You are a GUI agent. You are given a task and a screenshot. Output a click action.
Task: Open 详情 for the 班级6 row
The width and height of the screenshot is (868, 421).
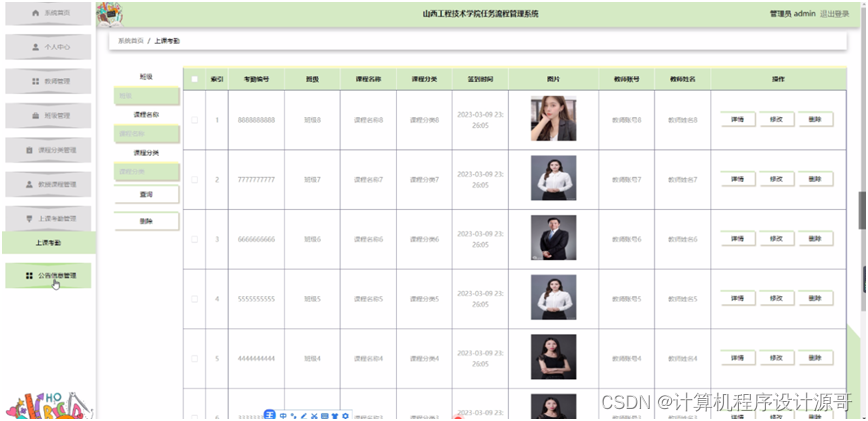coord(737,238)
